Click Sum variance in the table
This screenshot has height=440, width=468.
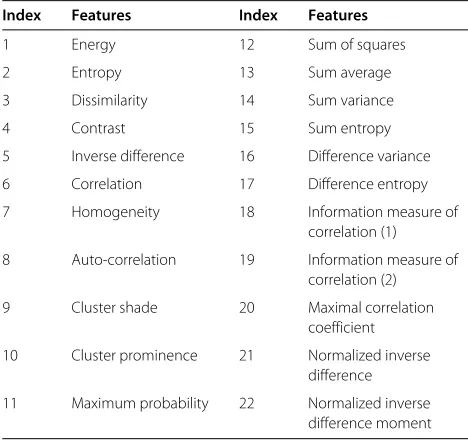click(351, 100)
